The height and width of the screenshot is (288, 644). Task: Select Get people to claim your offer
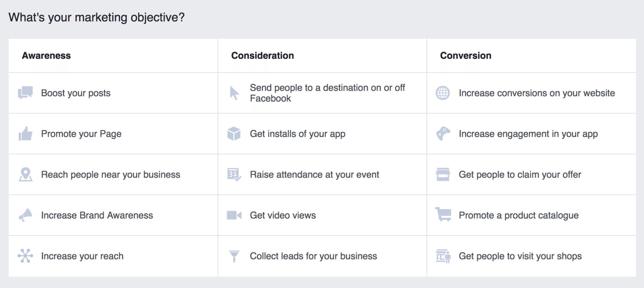[520, 175]
